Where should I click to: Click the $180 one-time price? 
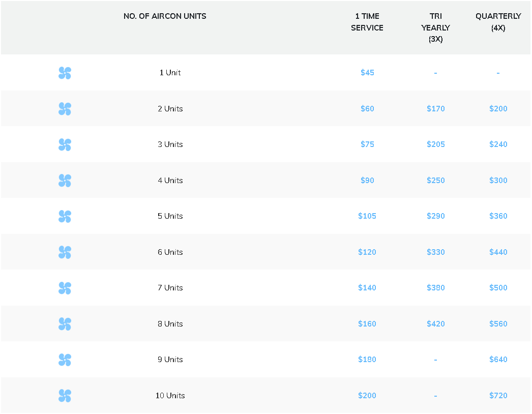point(367,360)
